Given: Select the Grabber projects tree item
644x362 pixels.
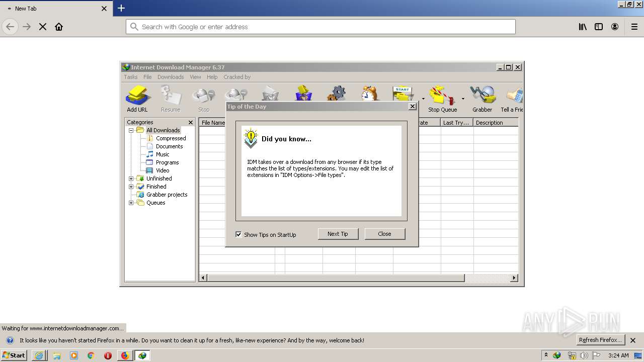Looking at the screenshot, I should pos(167,195).
